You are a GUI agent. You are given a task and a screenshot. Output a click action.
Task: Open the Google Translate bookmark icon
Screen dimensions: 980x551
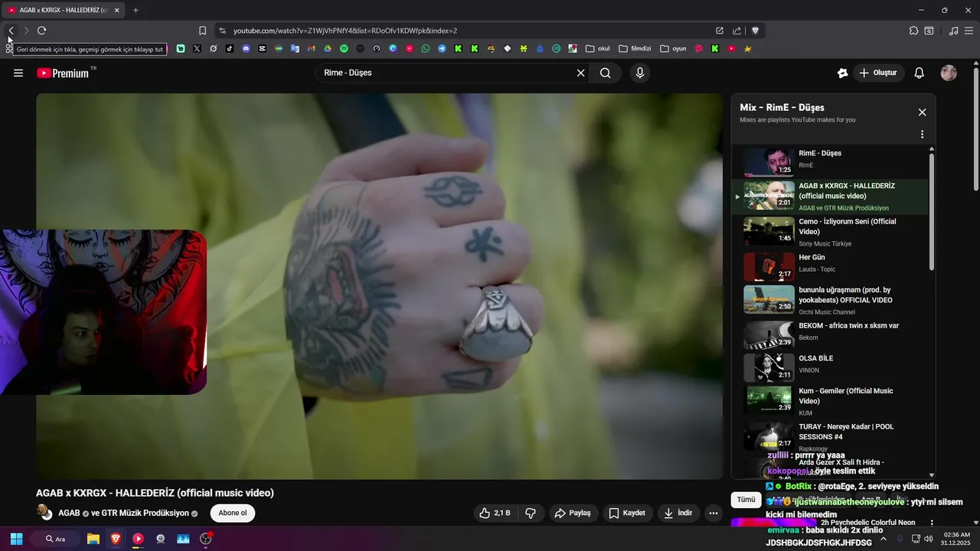click(295, 48)
